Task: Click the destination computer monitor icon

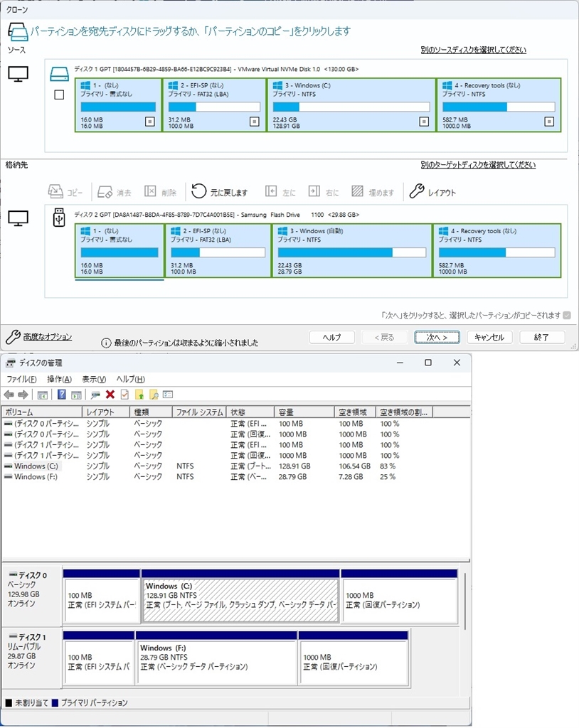Action: coord(18,218)
